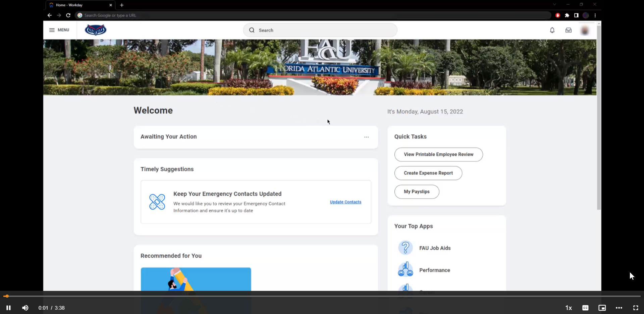Expand Awaiting Your Action ellipsis menu
The width and height of the screenshot is (644, 314).
click(366, 137)
